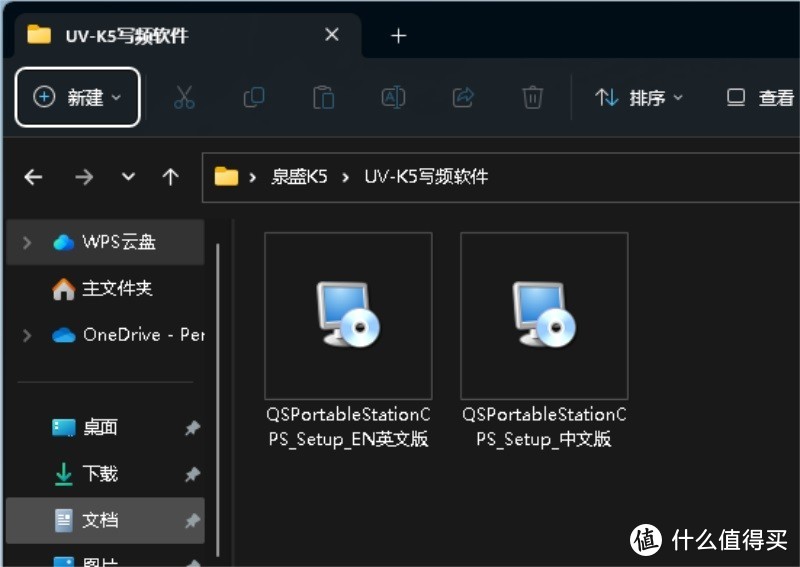Go back with the left arrow
Screen dimensions: 800x567
[x=34, y=177]
